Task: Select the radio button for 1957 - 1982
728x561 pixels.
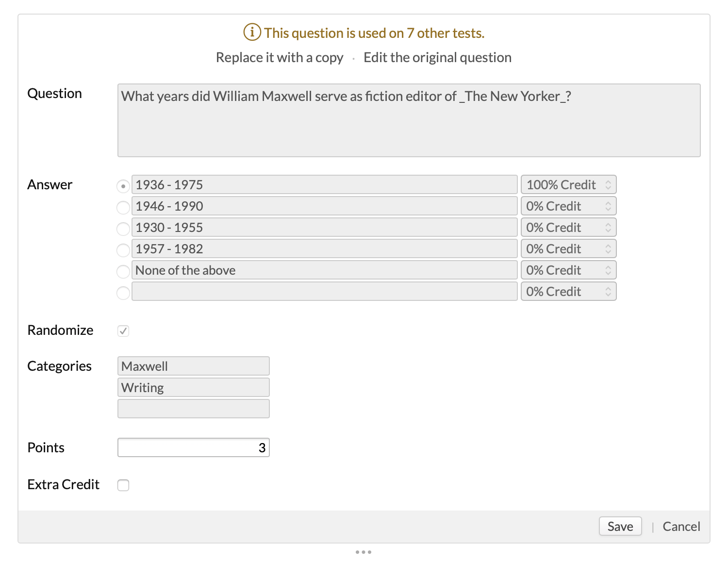Action: pyautogui.click(x=123, y=250)
